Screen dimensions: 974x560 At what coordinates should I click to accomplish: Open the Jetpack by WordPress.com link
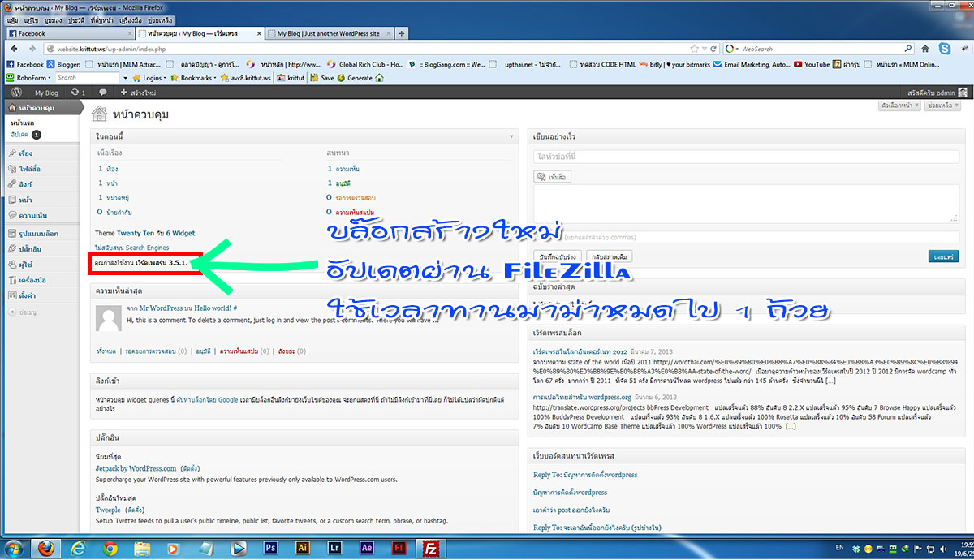point(136,468)
